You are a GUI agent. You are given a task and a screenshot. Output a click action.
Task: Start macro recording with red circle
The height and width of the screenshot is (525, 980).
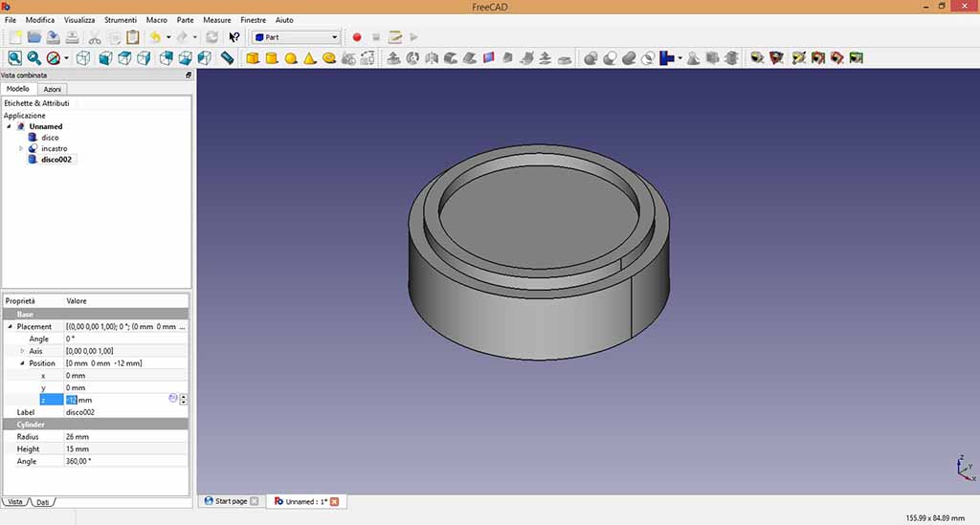tap(357, 37)
